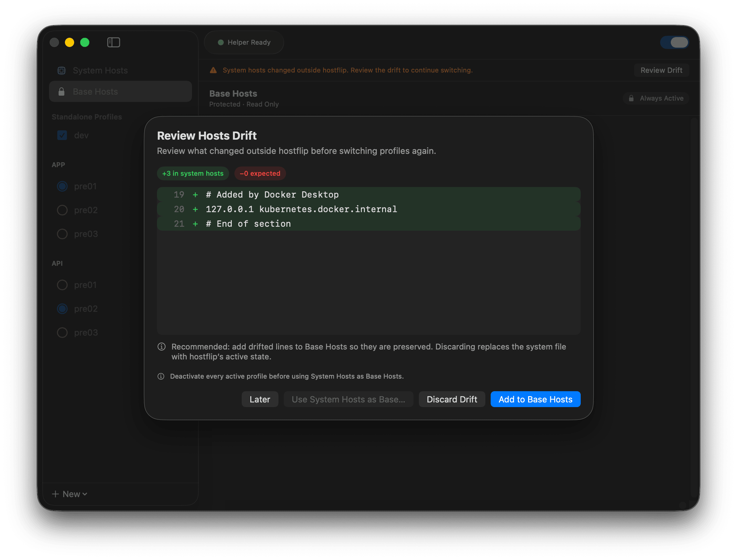Click the Protected · Read Only subtitle
Screen dimensions: 737x560
[x=244, y=104]
